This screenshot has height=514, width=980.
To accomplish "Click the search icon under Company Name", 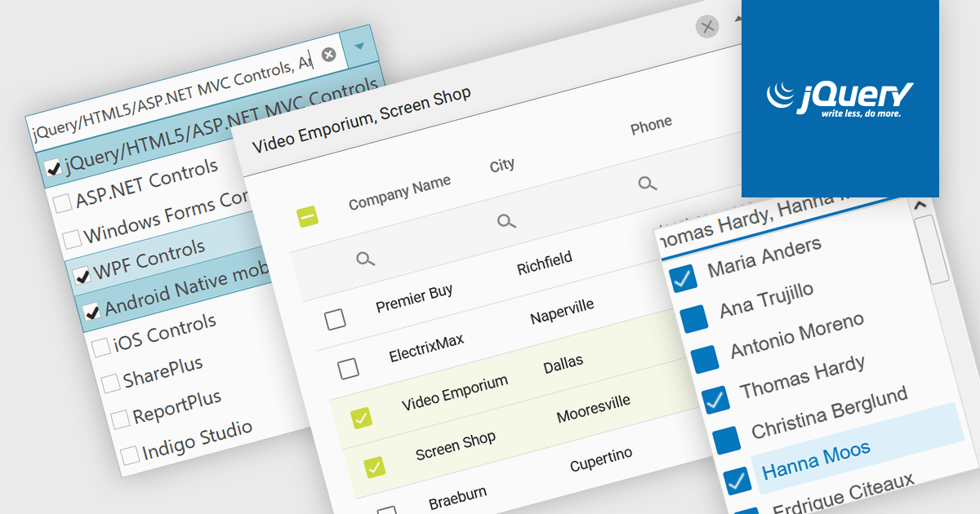I will click(x=366, y=259).
